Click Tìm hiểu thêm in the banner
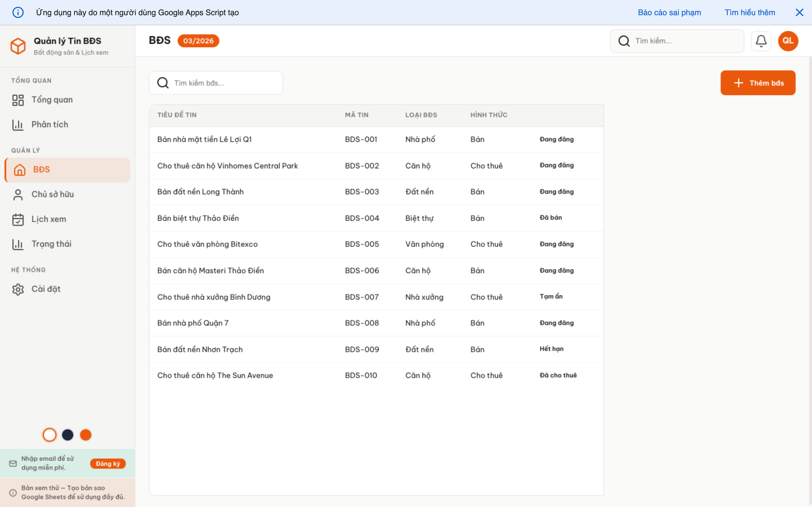Viewport: 812px width, 507px height. (750, 12)
